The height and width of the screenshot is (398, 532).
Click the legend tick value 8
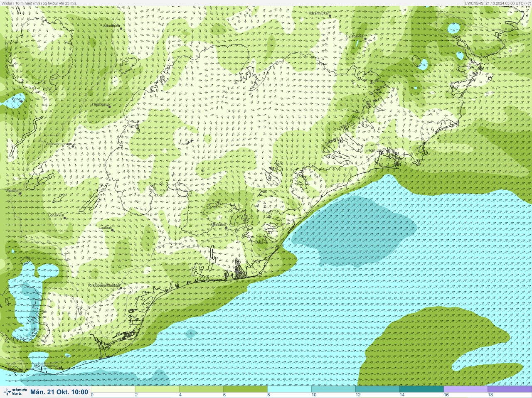(x=268, y=395)
